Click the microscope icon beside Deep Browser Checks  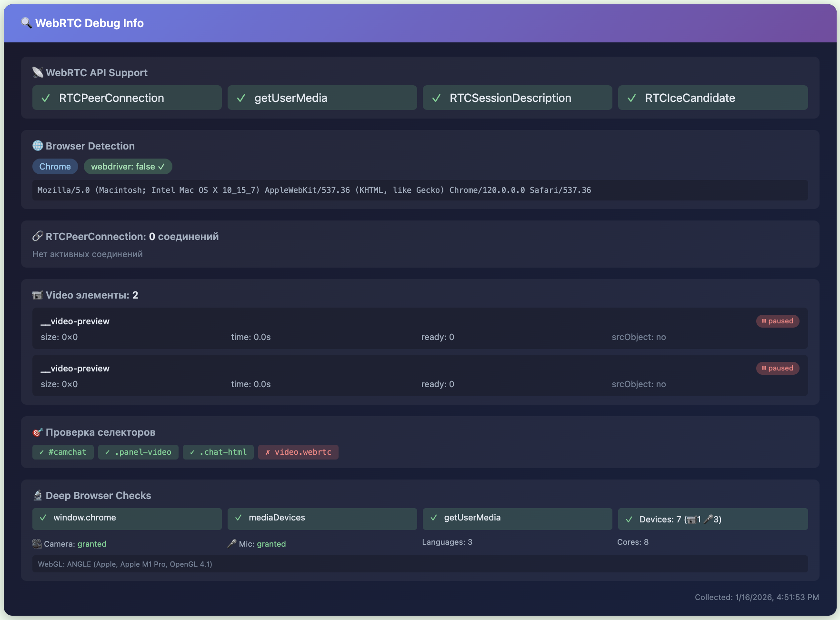point(38,495)
